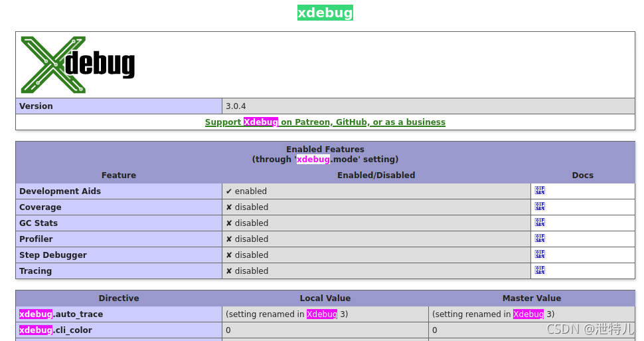Click disabled status of Profiler

(x=247, y=239)
